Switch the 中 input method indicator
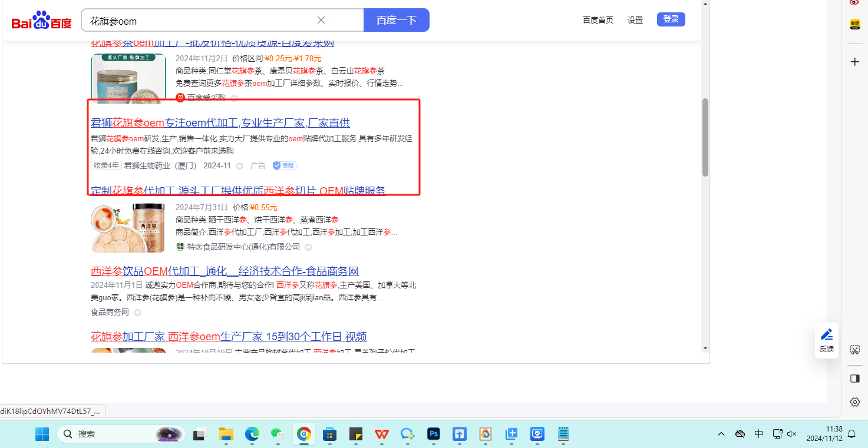This screenshot has height=448, width=868. pos(759,434)
